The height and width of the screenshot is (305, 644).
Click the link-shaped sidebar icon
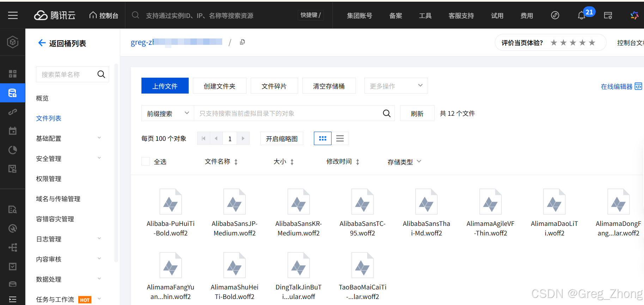pos(13,112)
